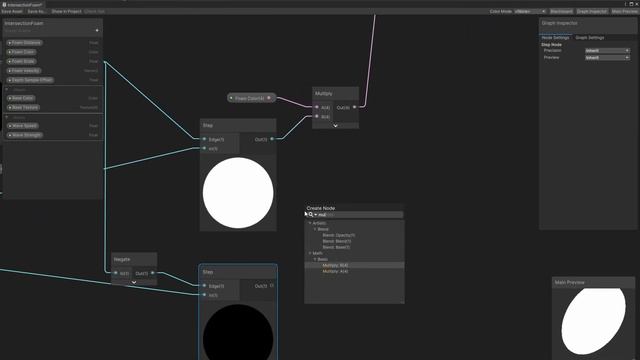Select the Depth Sample Offset property
The image size is (640, 360).
pyautogui.click(x=30, y=80)
